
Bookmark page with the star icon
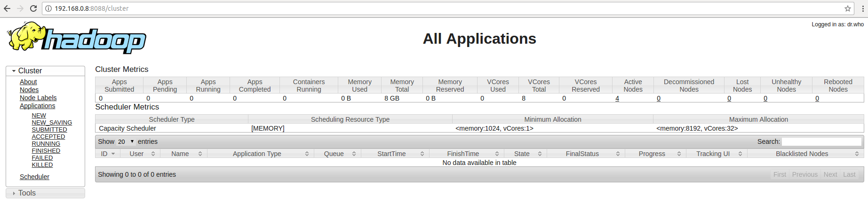[847, 8]
